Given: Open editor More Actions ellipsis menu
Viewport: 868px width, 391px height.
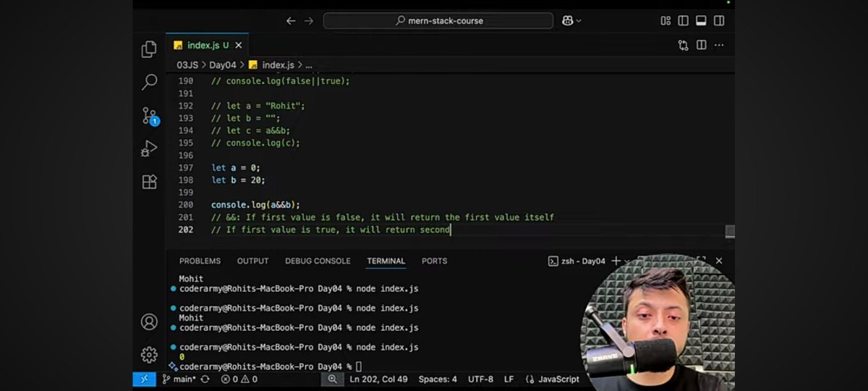Looking at the screenshot, I should click(719, 45).
